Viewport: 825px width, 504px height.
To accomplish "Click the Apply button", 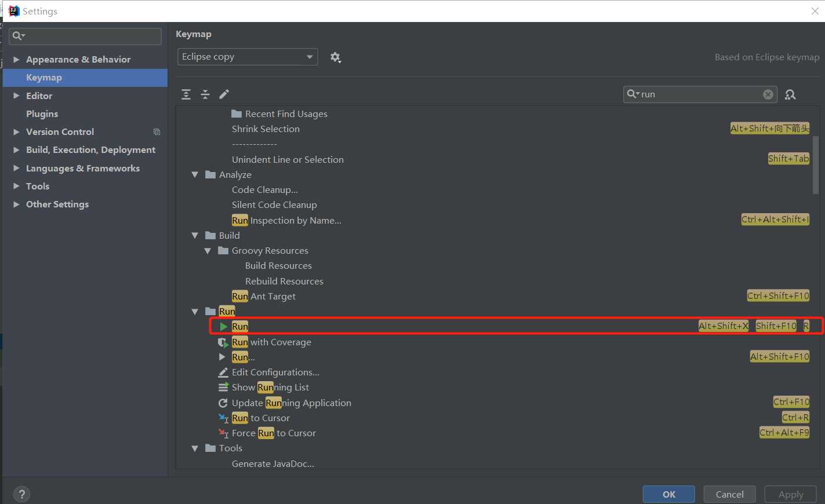I will tap(791, 494).
